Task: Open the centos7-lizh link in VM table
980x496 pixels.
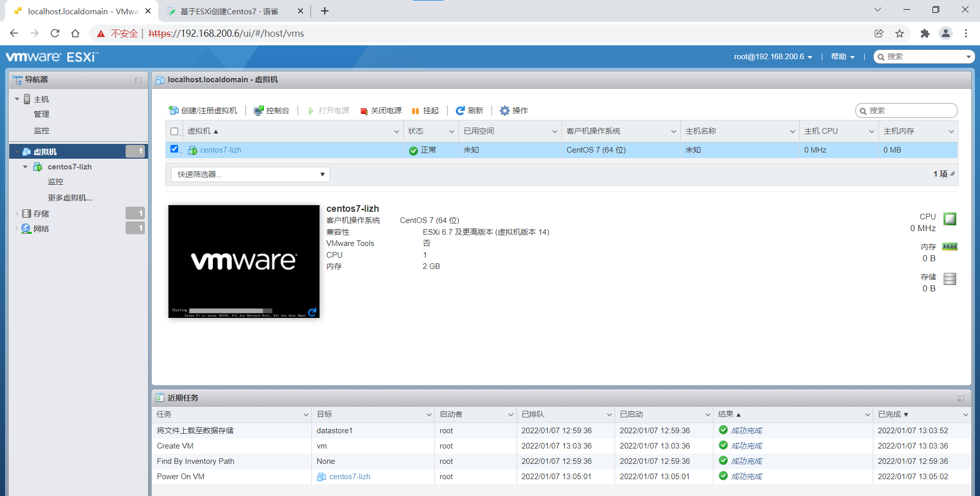Action: click(220, 150)
